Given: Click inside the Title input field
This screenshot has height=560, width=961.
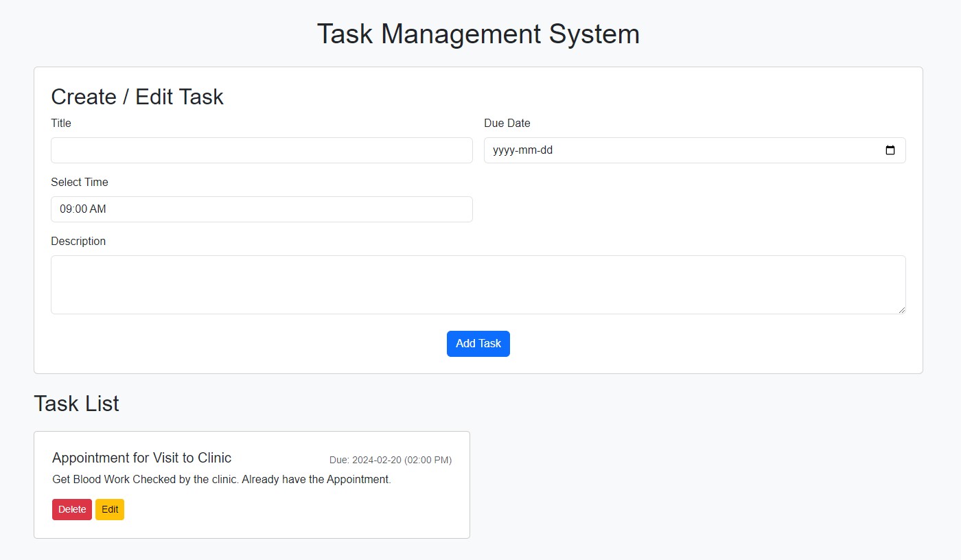Looking at the screenshot, I should coord(261,150).
